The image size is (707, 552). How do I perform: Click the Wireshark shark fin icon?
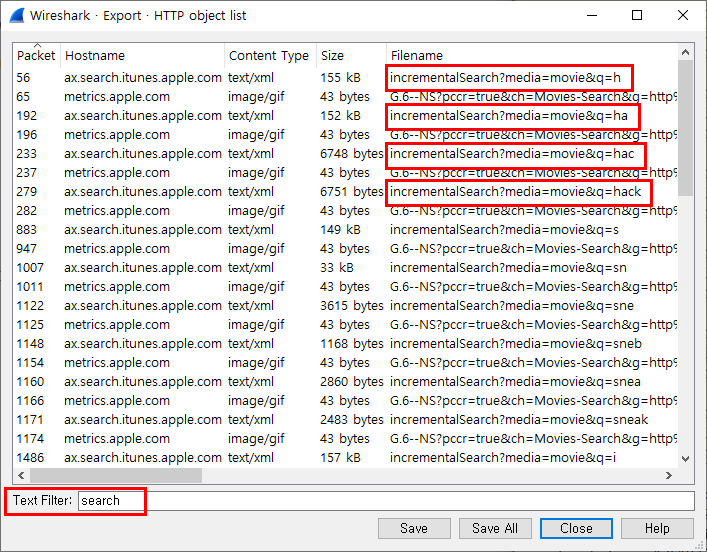coord(17,15)
